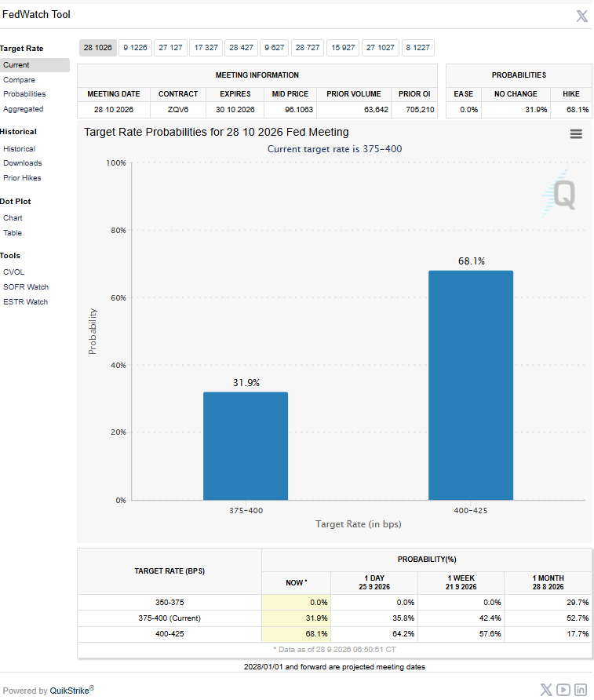Click the 350-375 target rate row label
Screen dimensions: 594x700
tap(169, 603)
